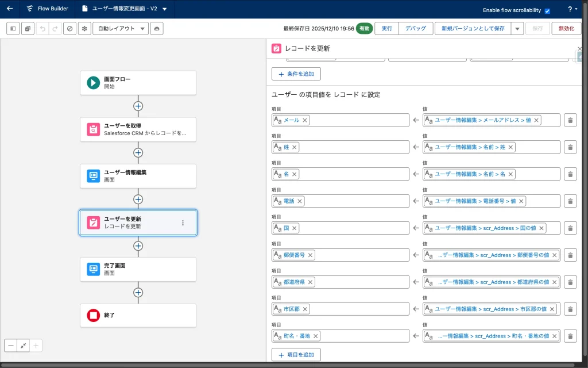588x368 pixels.
Task: Click trash icon for 郵便番号 row
Action: [x=570, y=255]
